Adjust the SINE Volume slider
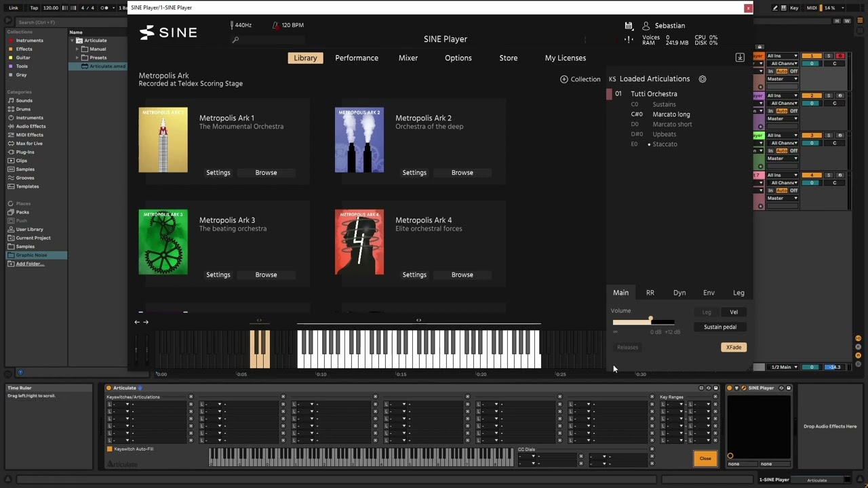 pyautogui.click(x=644, y=321)
